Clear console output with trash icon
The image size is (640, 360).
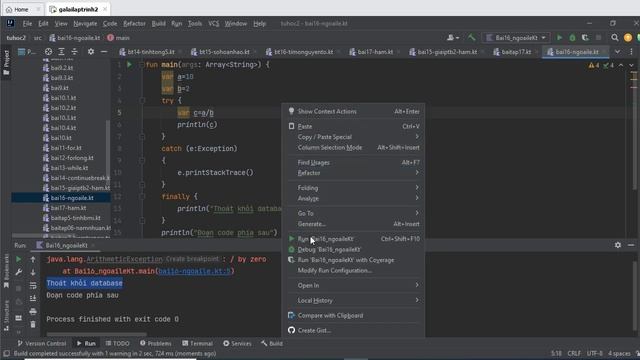click(33, 324)
